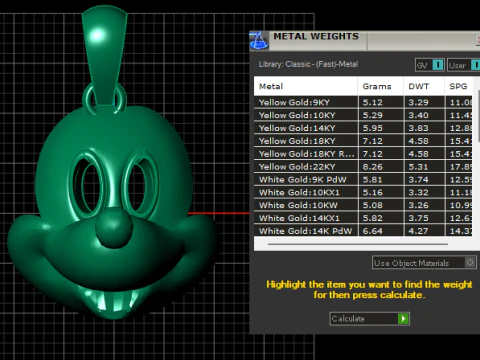The width and height of the screenshot is (480, 360).
Task: Click the 3.29 DWT value
Action: pos(418,102)
